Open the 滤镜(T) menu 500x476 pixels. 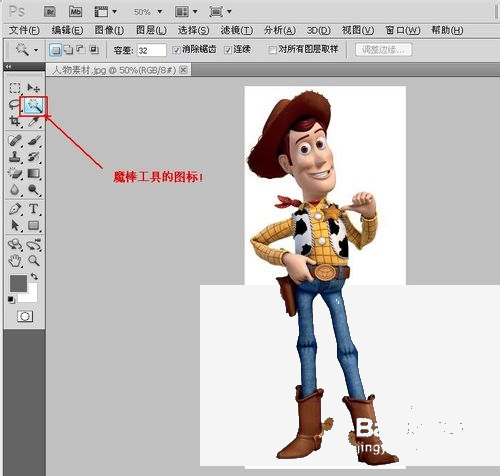point(237,30)
